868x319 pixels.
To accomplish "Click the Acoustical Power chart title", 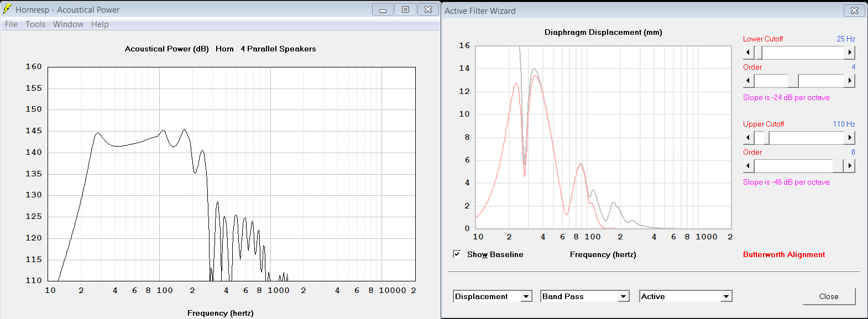I will (x=221, y=49).
